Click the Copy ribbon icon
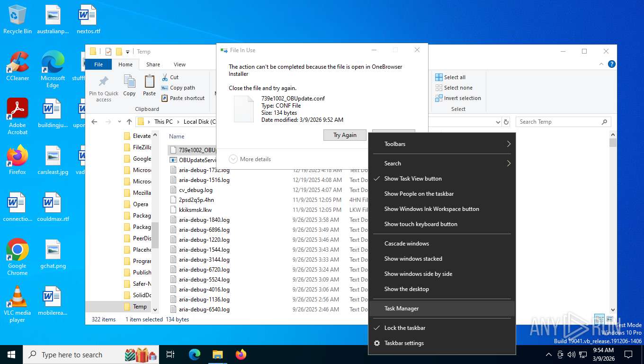This screenshot has width=644, height=364. point(129,85)
